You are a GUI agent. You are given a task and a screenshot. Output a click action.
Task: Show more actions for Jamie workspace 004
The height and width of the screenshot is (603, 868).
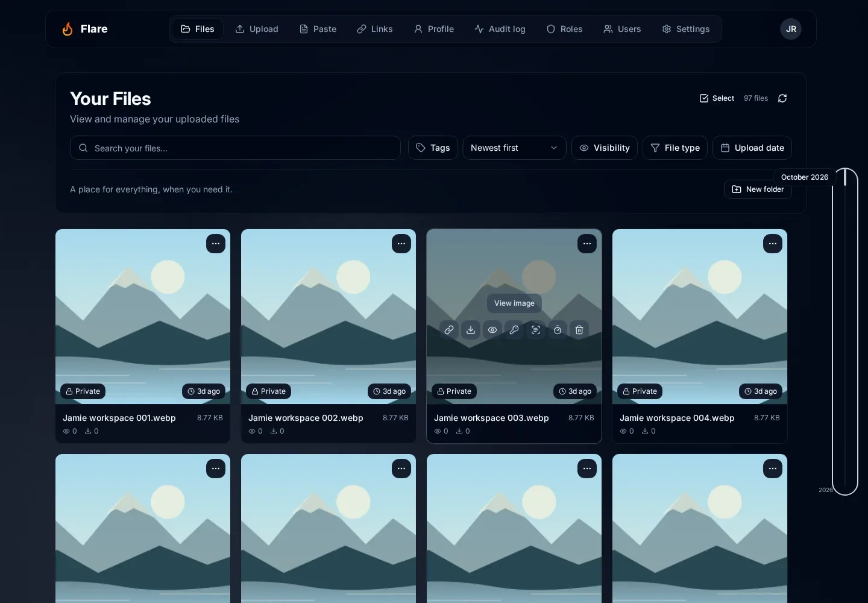(773, 244)
